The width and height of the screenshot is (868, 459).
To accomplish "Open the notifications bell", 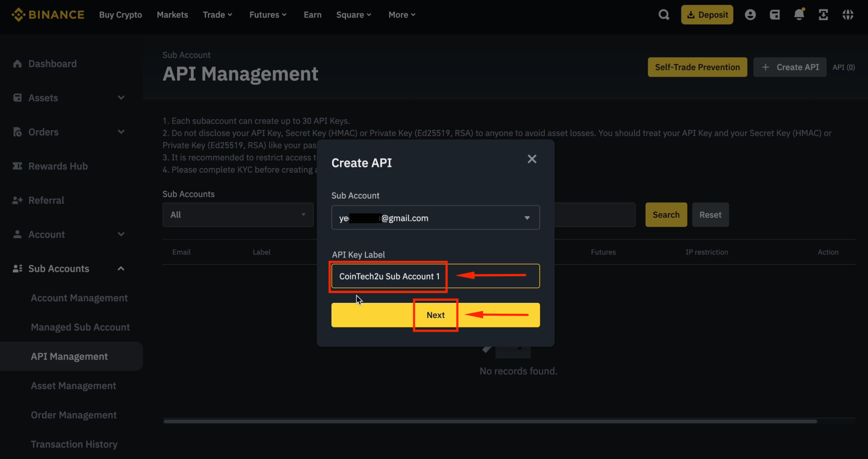I will (x=799, y=14).
